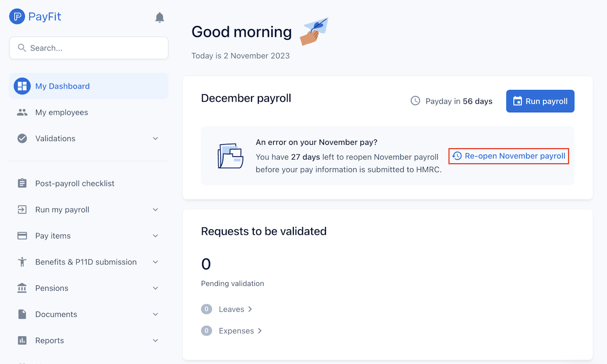Viewport: 607px width, 364px height.
Task: Select the My Dashboard grid icon
Action: [22, 86]
